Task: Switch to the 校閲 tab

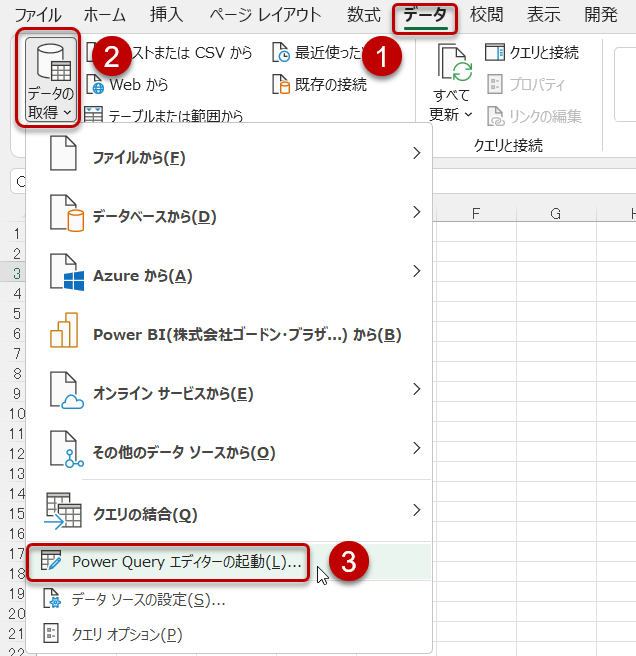Action: point(486,15)
